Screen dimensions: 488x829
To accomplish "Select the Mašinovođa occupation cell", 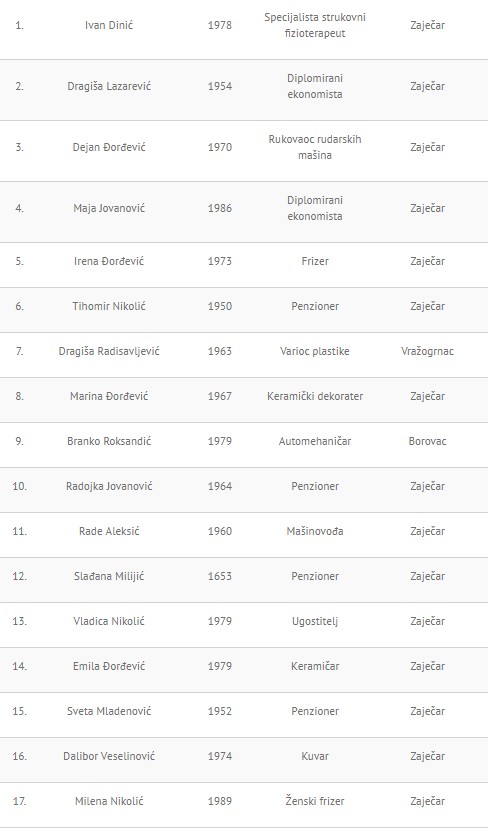I will point(315,531).
